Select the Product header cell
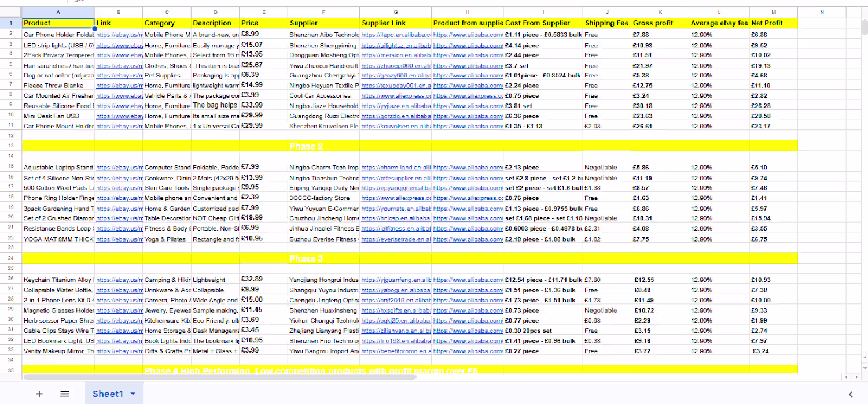 [x=58, y=23]
